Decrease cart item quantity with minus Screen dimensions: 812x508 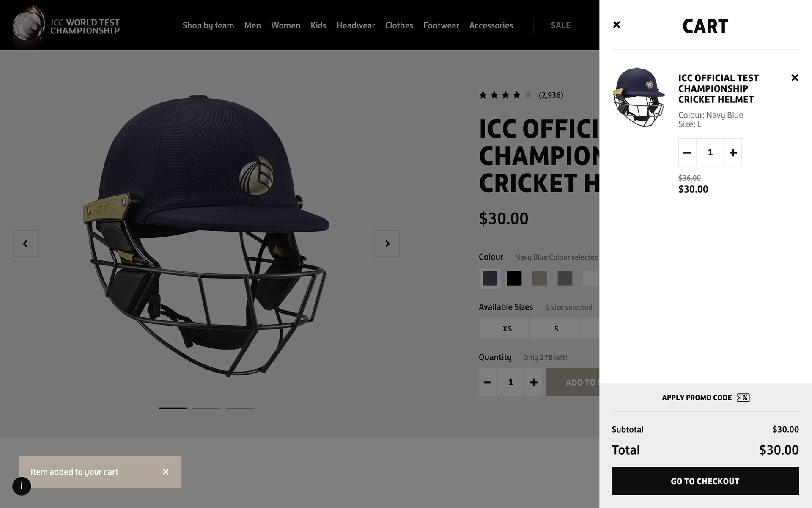pos(687,152)
